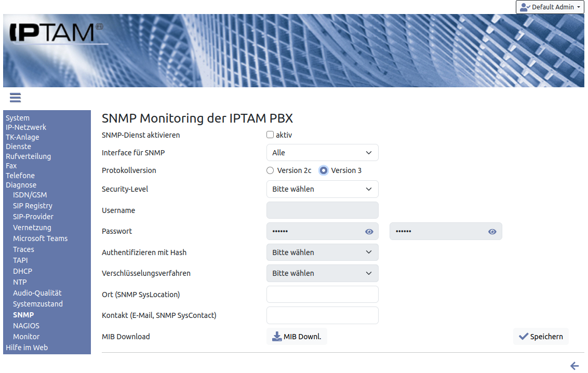Focus the Kontakt SysContact input field
588x373 pixels.
pyautogui.click(x=322, y=315)
